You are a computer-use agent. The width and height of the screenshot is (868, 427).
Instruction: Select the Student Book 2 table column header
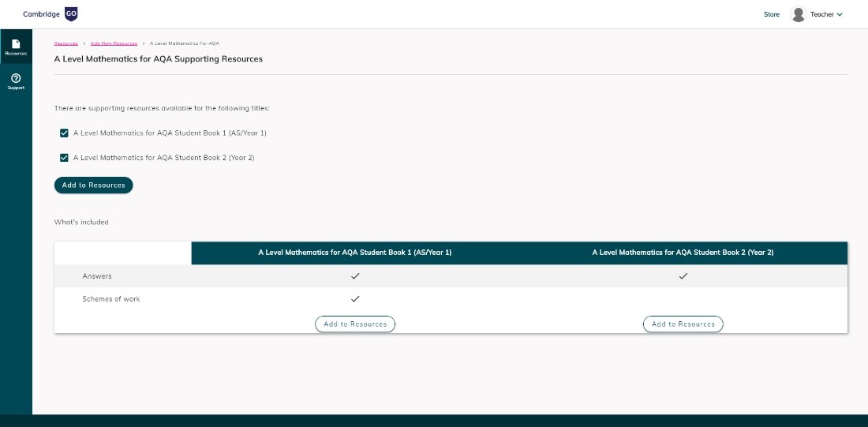point(683,253)
